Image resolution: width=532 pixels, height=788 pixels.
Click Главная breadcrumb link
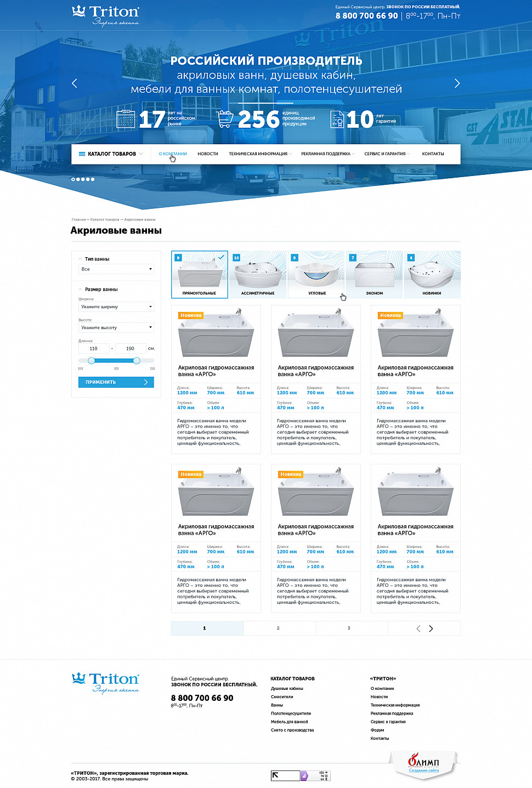coord(78,219)
